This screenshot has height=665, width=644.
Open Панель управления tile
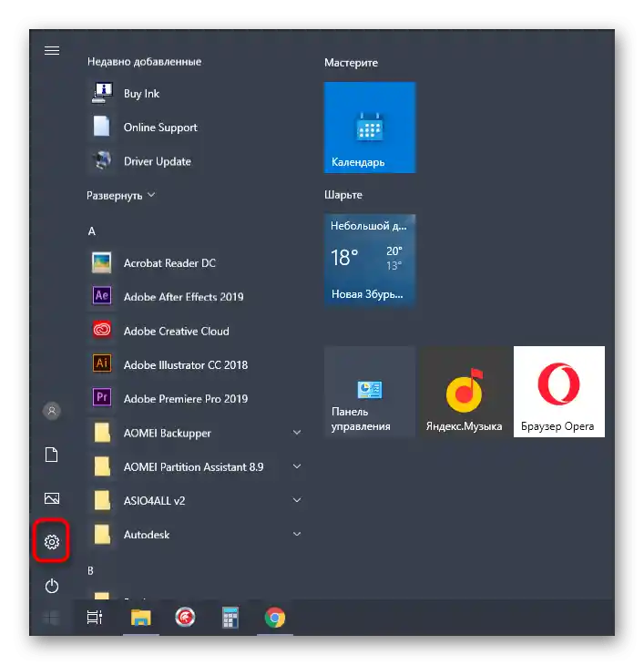(370, 392)
